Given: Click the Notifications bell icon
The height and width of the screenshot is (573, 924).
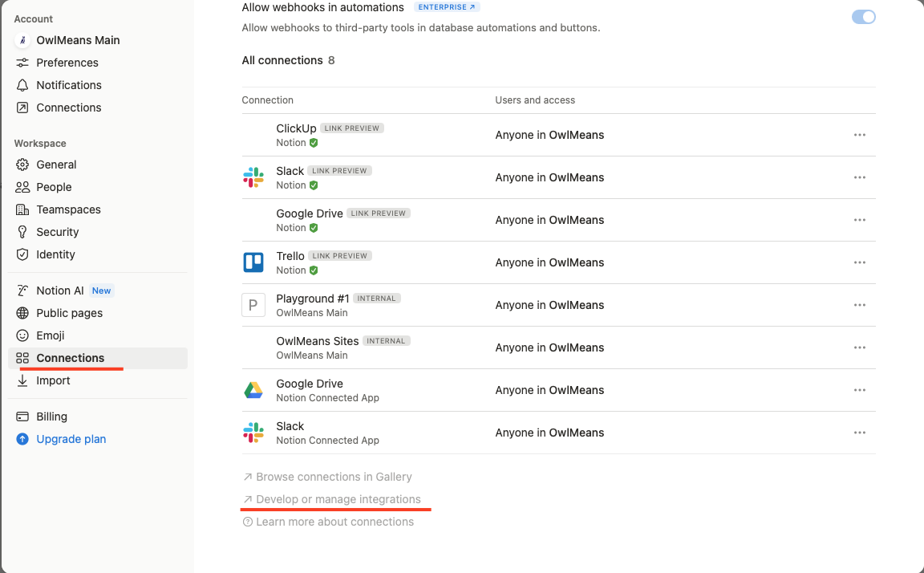Looking at the screenshot, I should (22, 85).
